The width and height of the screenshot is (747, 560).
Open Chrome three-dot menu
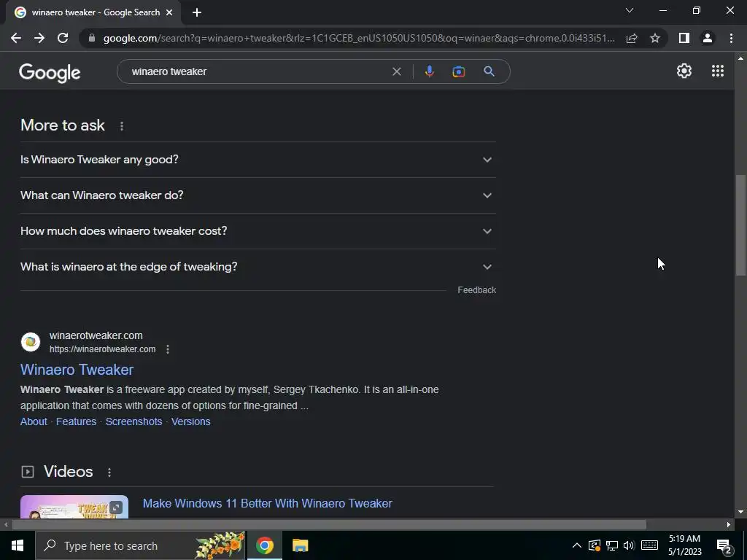coord(731,38)
